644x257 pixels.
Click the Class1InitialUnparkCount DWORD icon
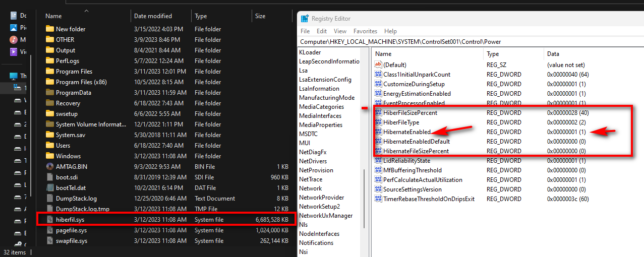378,74
